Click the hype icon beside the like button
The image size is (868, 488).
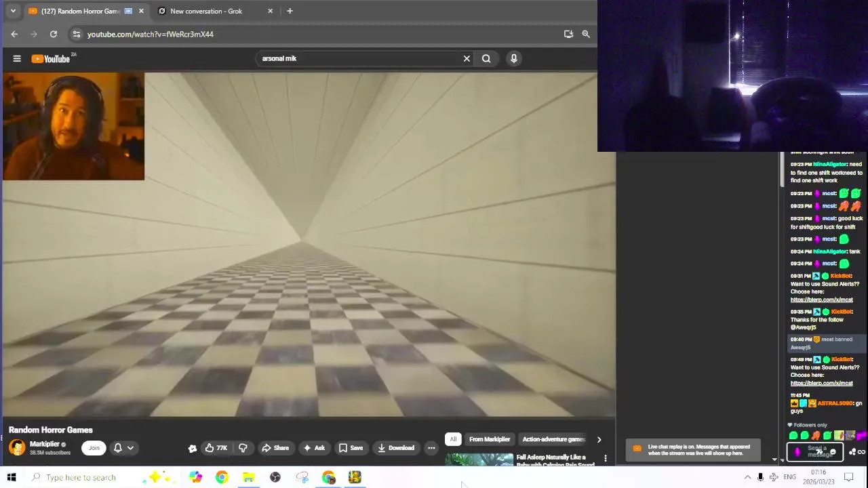point(193,448)
